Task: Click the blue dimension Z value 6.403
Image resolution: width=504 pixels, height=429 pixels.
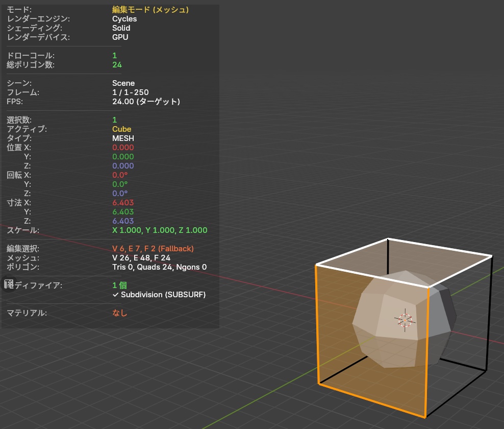Action: (123, 221)
